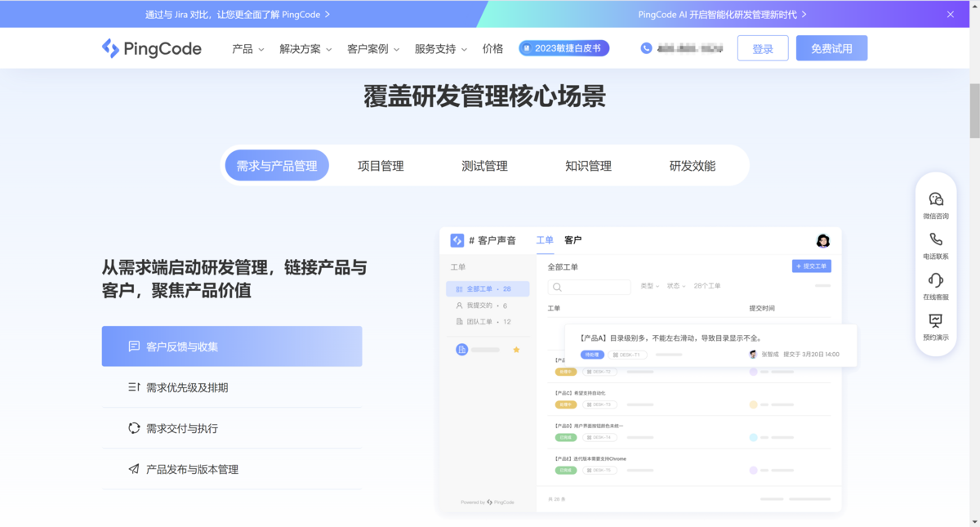
Task: Click the Powered by PingCode footer text
Action: [x=488, y=502]
